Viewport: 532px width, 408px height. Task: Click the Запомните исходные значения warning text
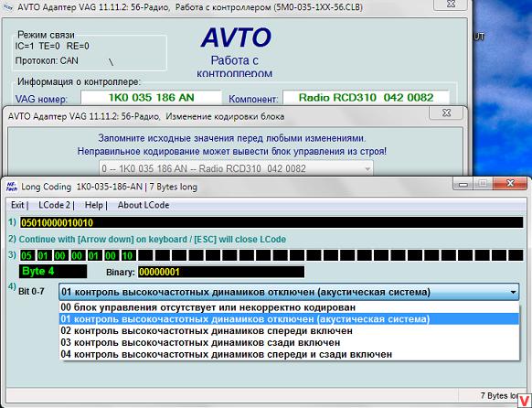232,138
